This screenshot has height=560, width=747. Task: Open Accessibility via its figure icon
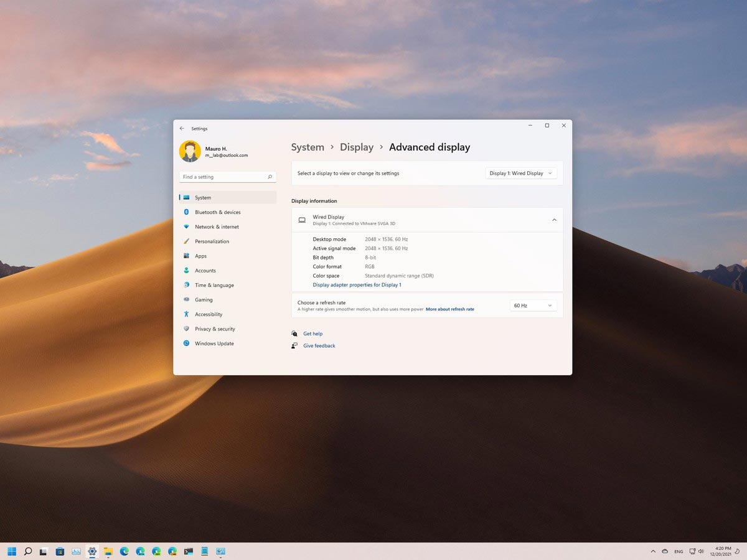(186, 314)
